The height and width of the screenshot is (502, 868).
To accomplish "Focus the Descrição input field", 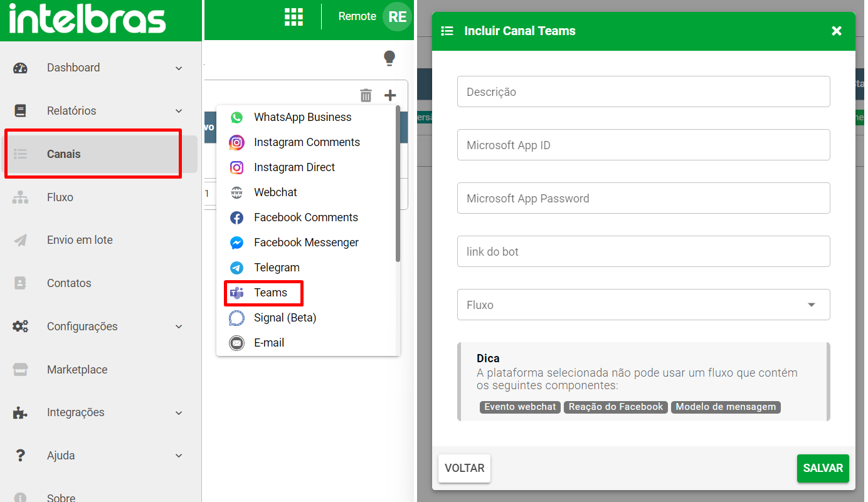I will (x=643, y=92).
